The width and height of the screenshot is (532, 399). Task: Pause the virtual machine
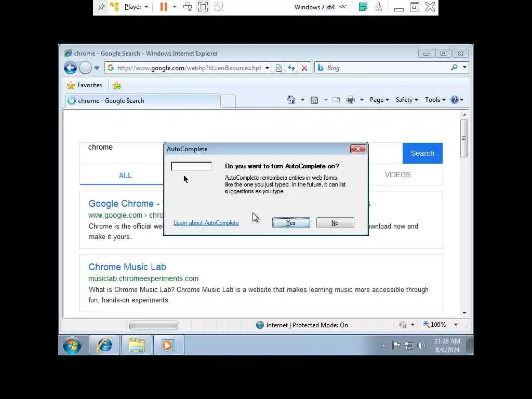coord(164,7)
